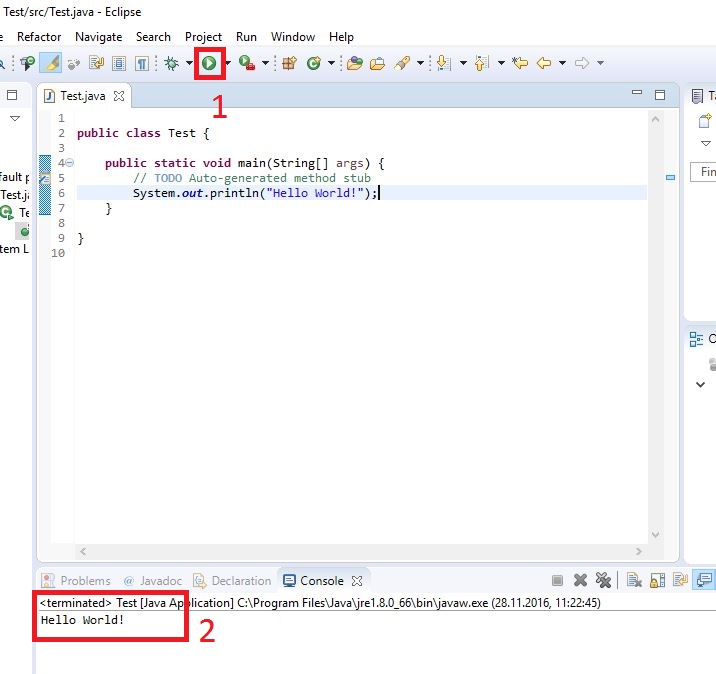Click the Search flashlight toolbar icon
The width and height of the screenshot is (716, 674).
click(x=402, y=63)
